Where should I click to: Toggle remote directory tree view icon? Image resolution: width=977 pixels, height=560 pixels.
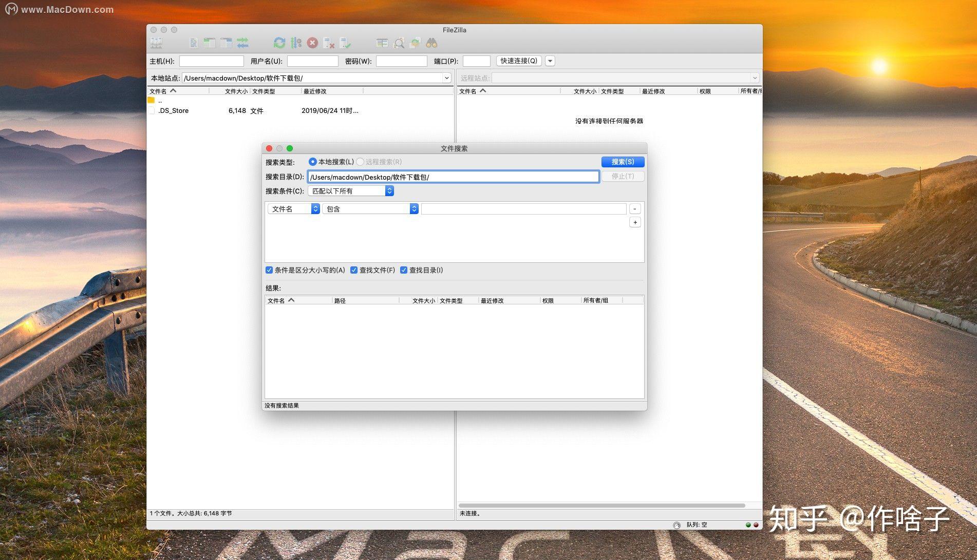pyautogui.click(x=226, y=43)
